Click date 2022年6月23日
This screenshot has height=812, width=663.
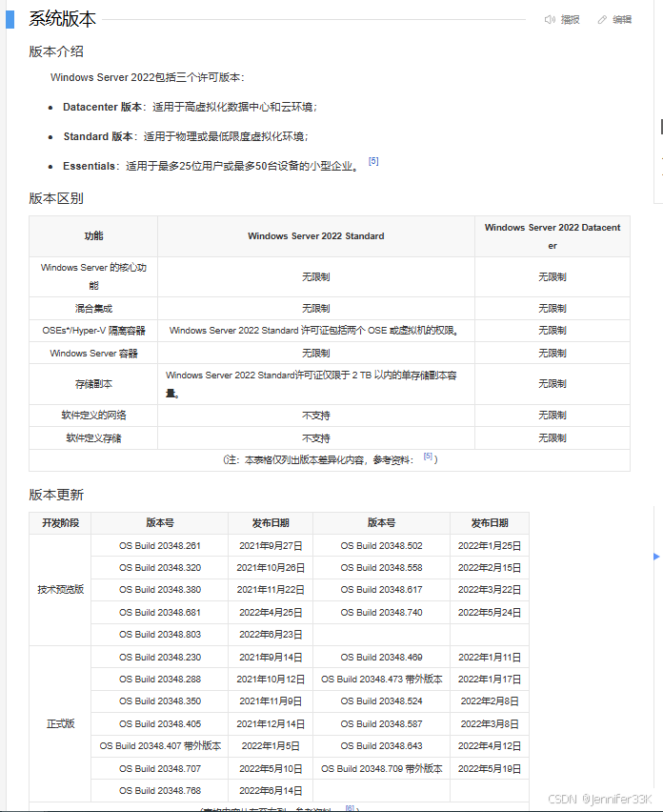coord(271,635)
